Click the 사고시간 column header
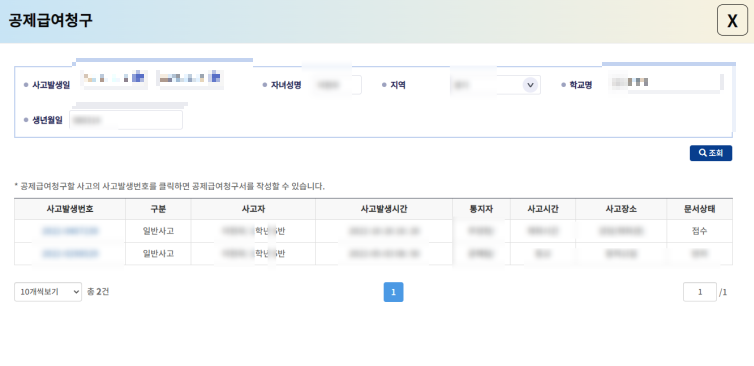The height and width of the screenshot is (366, 754). 543,209
